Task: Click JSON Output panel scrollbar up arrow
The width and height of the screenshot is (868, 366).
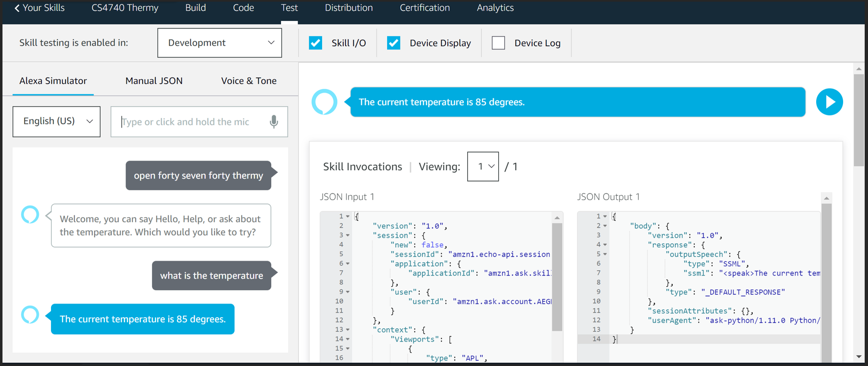Action: point(826,198)
